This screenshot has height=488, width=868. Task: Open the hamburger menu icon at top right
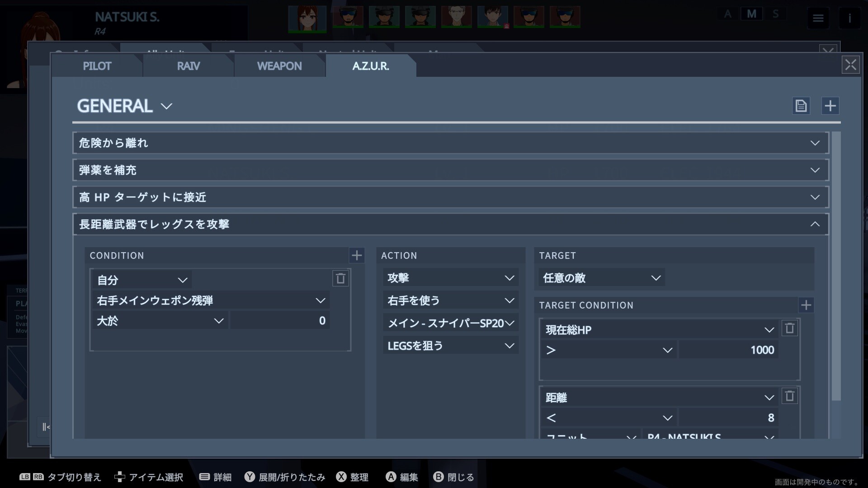click(x=818, y=18)
